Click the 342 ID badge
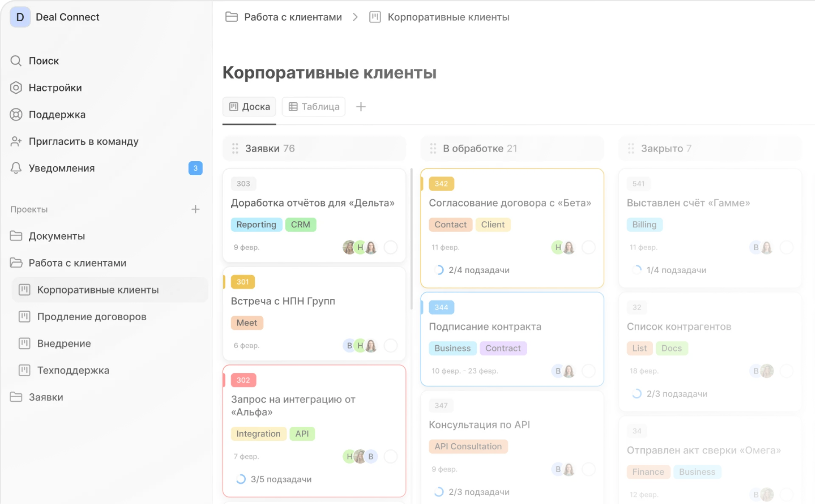Image resolution: width=815 pixels, height=504 pixels. [441, 184]
